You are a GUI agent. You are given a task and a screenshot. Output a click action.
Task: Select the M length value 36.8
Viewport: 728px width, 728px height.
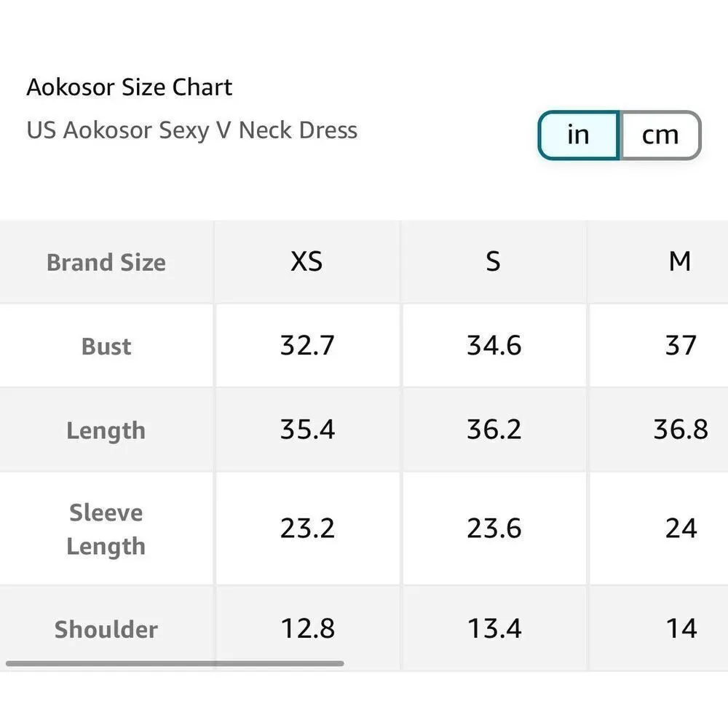(x=681, y=430)
